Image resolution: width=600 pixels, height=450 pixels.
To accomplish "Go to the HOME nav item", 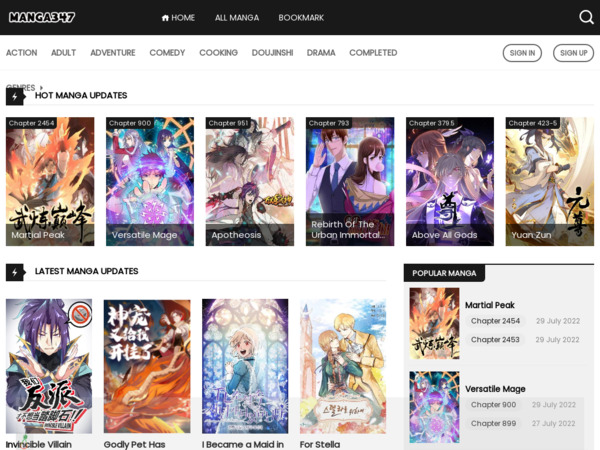I will pyautogui.click(x=178, y=18).
